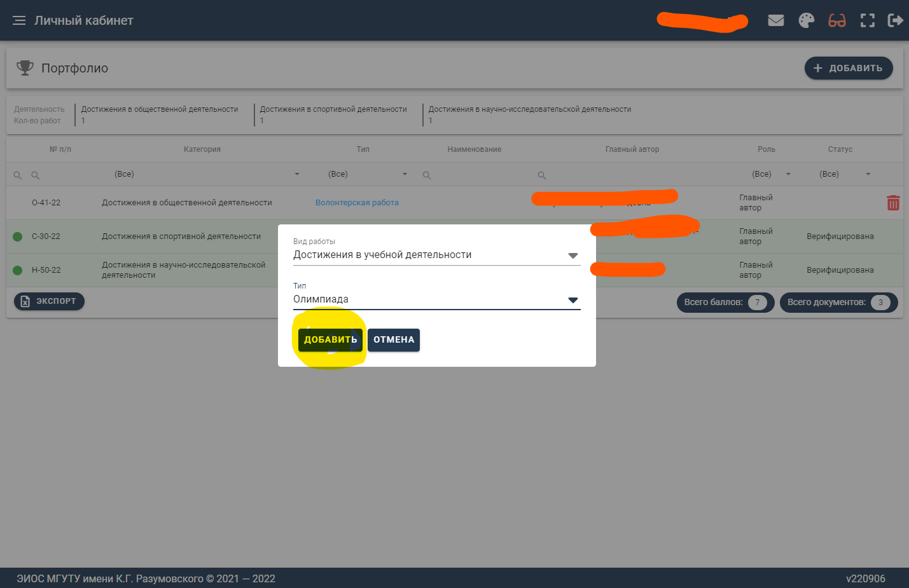909x588 pixels.
Task: Click the ЭКСПОРТ button
Action: coord(49,301)
